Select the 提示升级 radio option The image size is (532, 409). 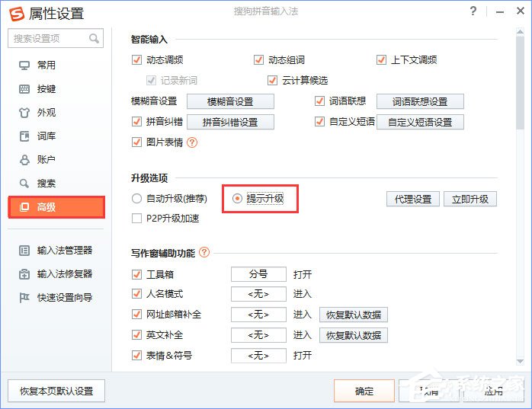click(237, 198)
